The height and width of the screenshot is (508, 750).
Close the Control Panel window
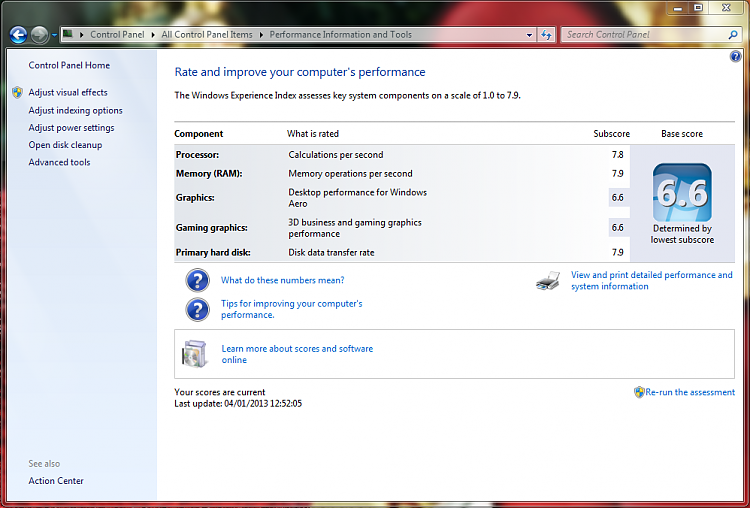pos(726,8)
